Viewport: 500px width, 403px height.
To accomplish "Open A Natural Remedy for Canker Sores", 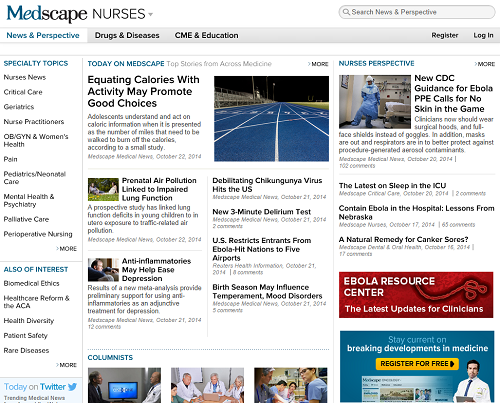I will 403,240.
